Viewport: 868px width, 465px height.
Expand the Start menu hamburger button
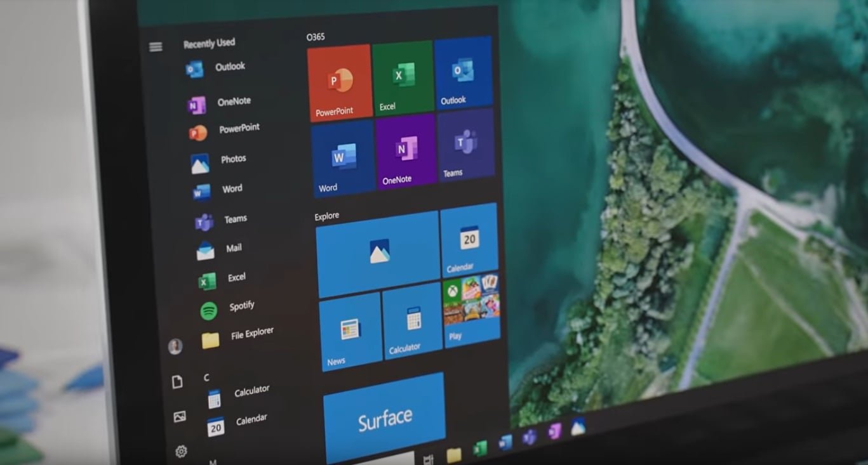tap(156, 47)
